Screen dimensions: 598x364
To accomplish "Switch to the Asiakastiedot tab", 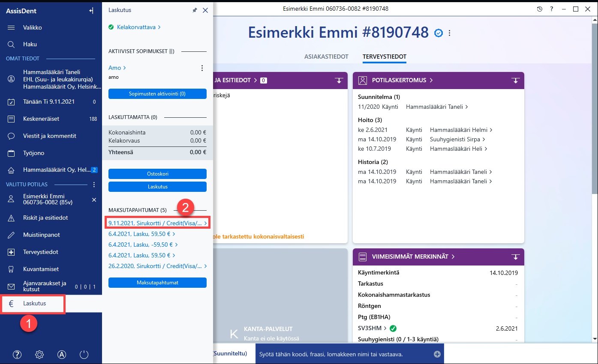I will tap(326, 57).
